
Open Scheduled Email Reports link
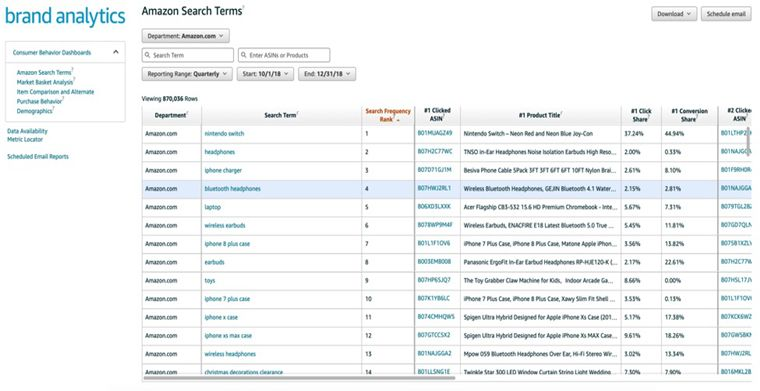tap(38, 156)
